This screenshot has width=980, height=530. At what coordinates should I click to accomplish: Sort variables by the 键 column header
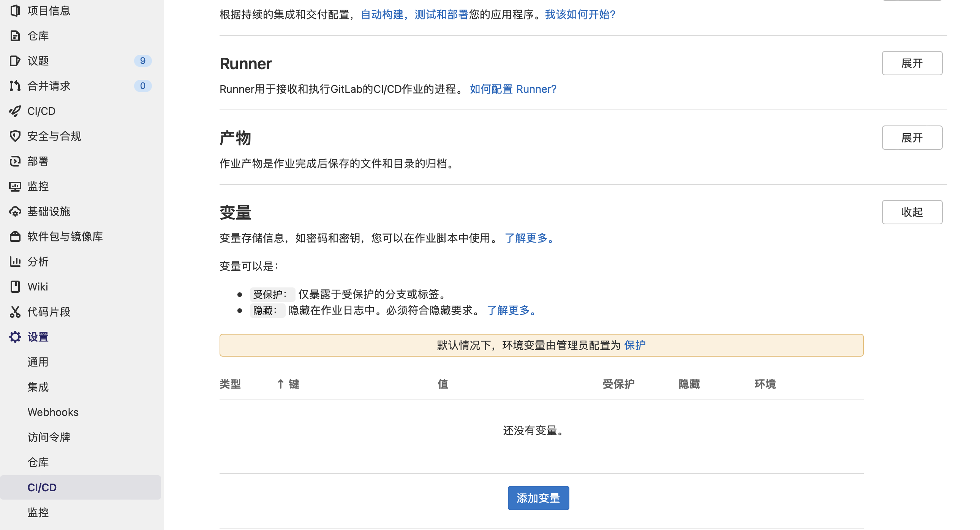[293, 384]
